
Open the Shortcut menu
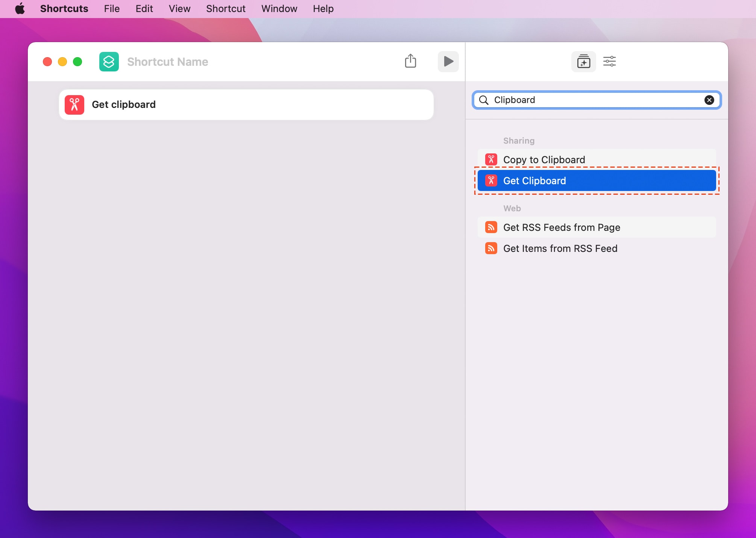pos(225,8)
